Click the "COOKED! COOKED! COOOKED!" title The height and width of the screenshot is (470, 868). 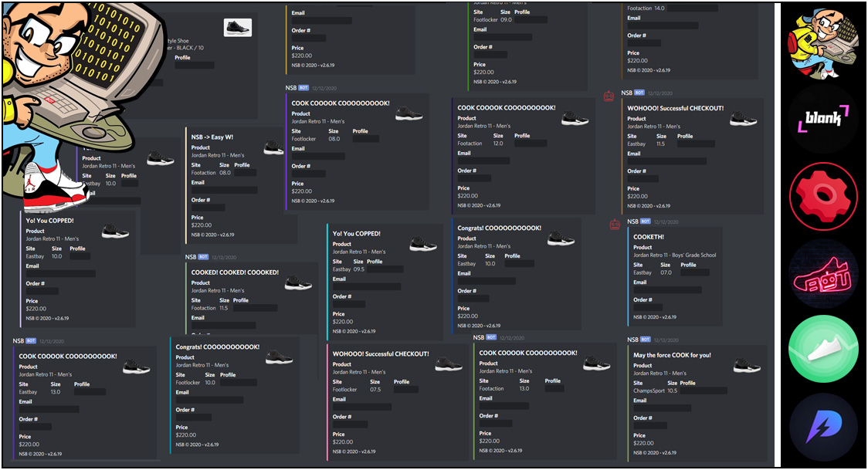click(235, 272)
